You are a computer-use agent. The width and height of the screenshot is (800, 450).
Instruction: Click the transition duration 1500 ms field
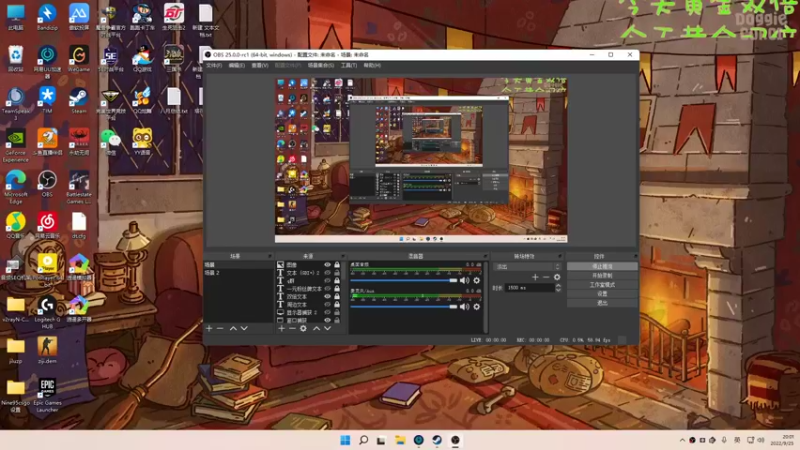pyautogui.click(x=529, y=288)
